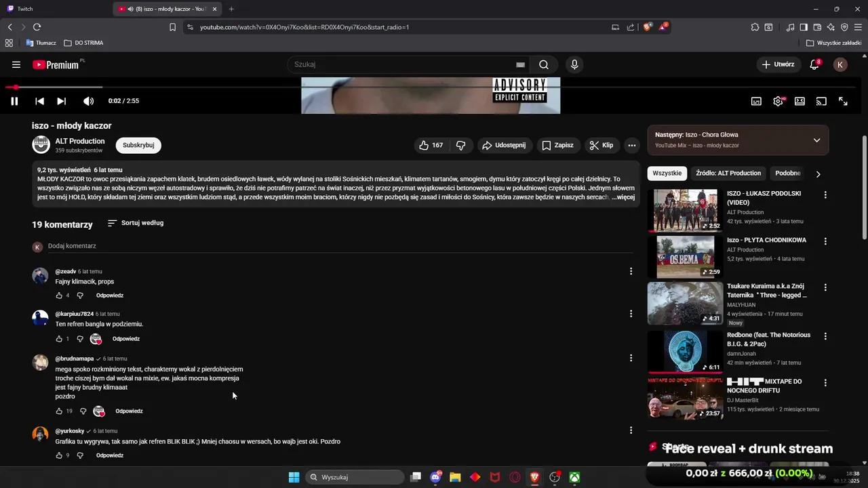868x488 pixels.
Task: Skip to the next video
Action: click(61, 101)
